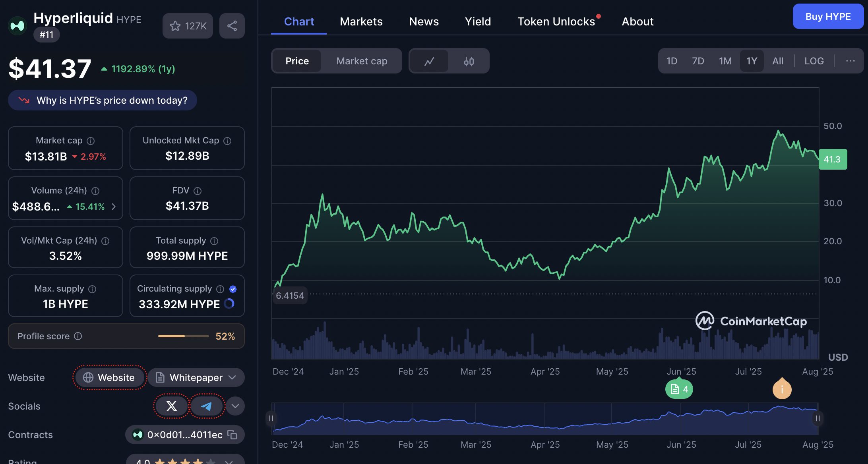
Task: Open the News tab
Action: (x=424, y=21)
